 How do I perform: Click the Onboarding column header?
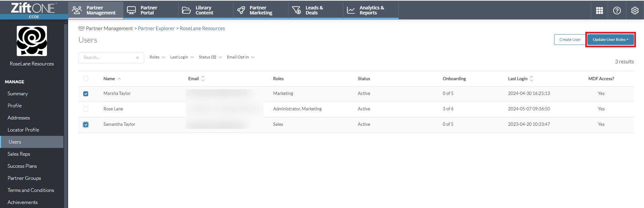coord(454,79)
